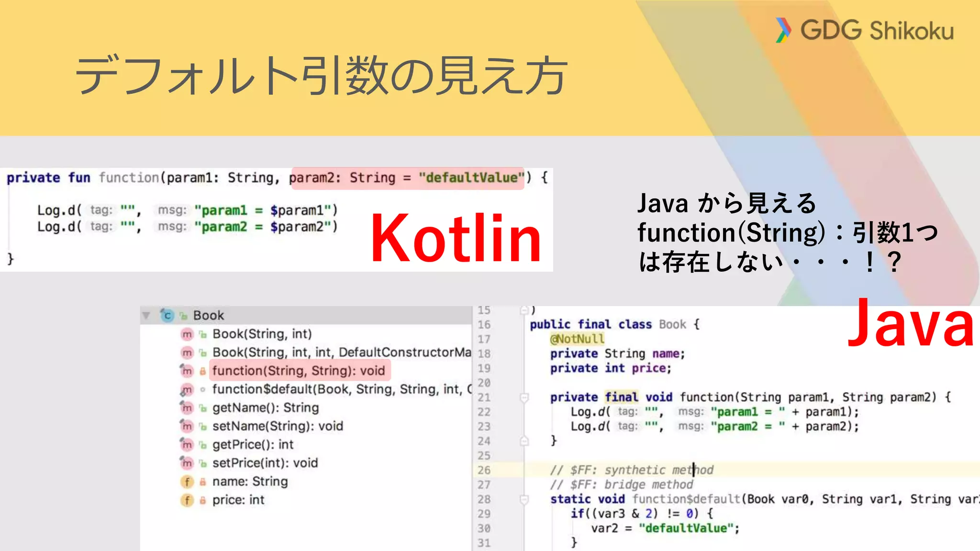
Task: Click the GDG Shikoku logo
Action: click(x=864, y=30)
